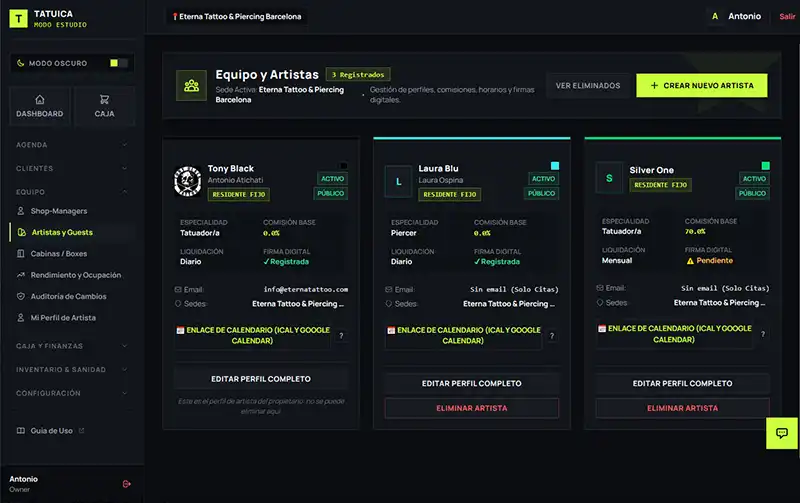Click Laura Blu's L avatar
Viewport: 800px width, 503px height.
click(398, 182)
